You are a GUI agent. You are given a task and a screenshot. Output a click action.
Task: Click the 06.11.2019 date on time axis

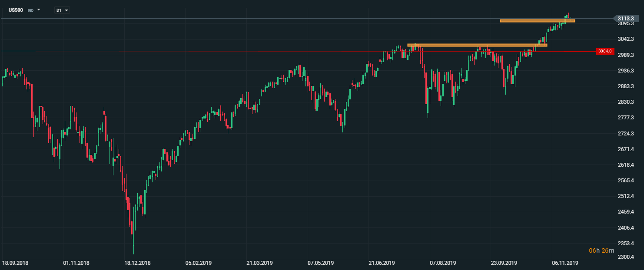(x=565, y=263)
